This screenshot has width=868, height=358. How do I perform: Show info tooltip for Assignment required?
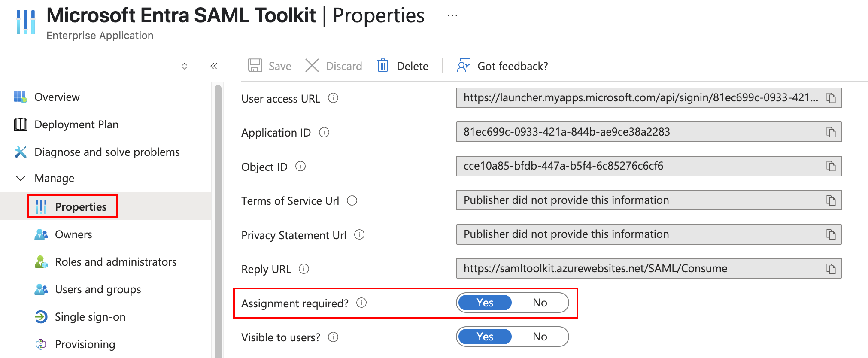click(362, 303)
